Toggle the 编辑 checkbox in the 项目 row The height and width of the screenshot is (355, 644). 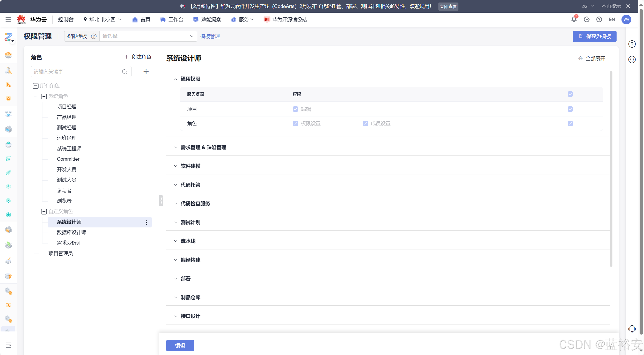click(295, 109)
